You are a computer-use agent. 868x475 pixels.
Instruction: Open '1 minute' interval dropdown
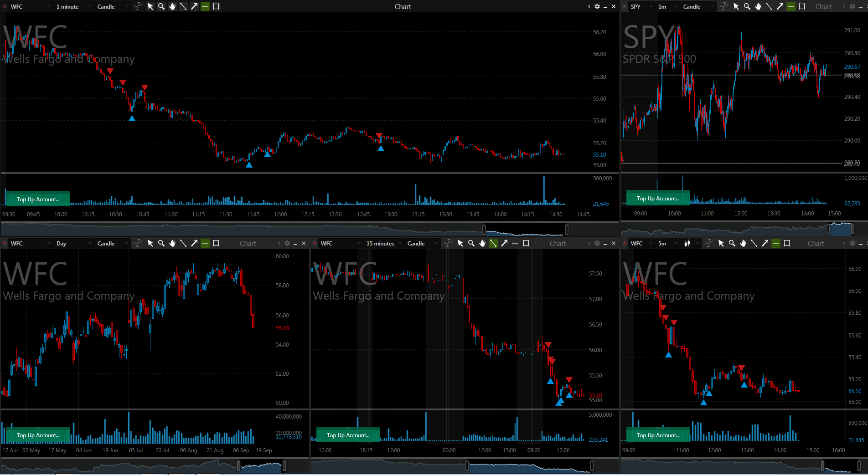[x=74, y=6]
